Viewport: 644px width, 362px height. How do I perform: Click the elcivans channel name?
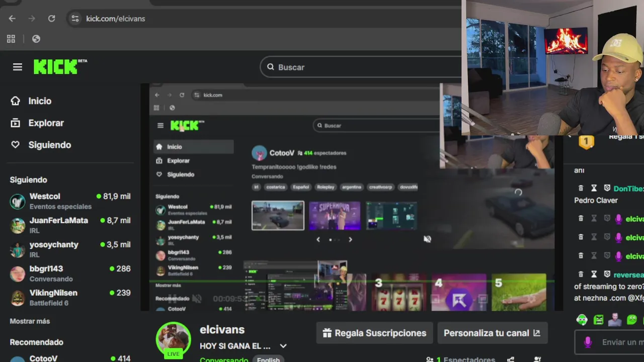click(x=222, y=330)
